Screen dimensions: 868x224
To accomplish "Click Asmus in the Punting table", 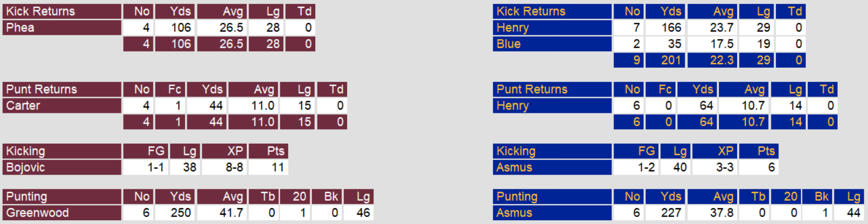I will click(514, 213).
